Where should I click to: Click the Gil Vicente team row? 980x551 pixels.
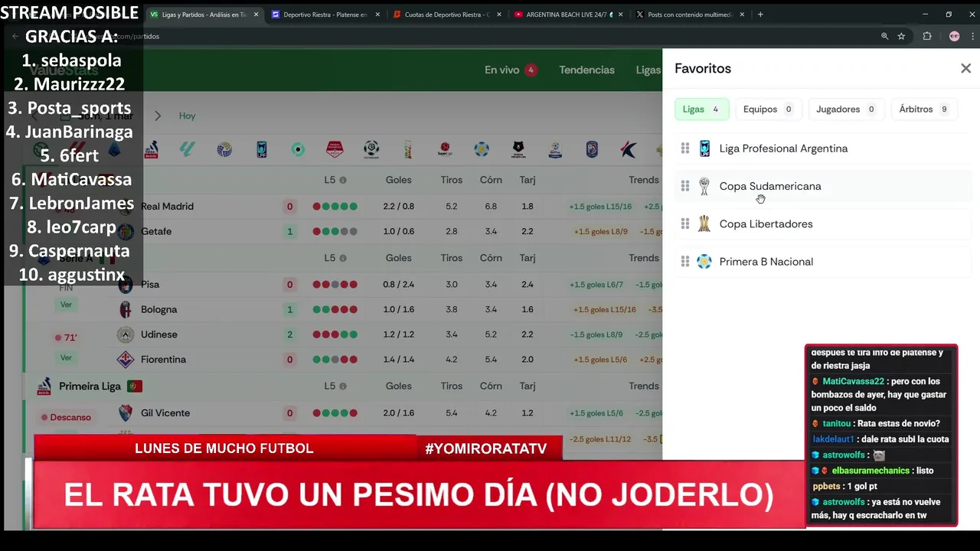point(165,413)
